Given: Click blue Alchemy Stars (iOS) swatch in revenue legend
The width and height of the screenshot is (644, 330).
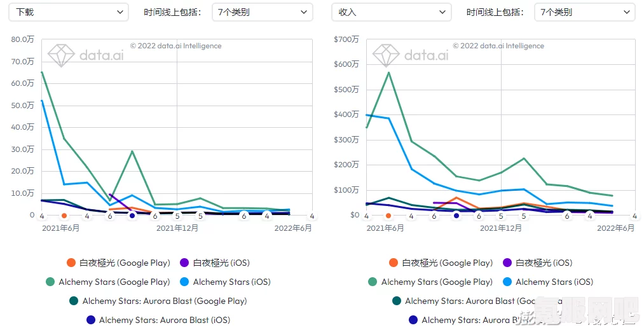Looking at the screenshot, I should coord(507,282).
